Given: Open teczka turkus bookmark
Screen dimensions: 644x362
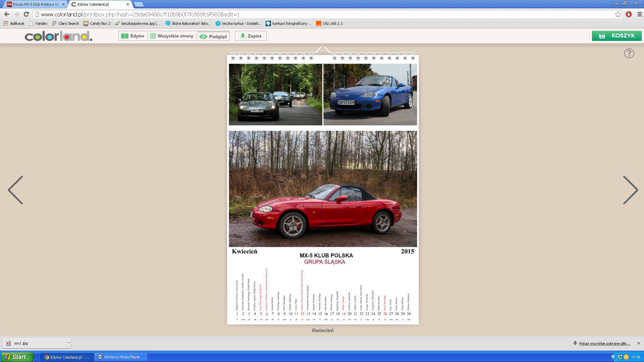Looking at the screenshot, I should tap(238, 23).
